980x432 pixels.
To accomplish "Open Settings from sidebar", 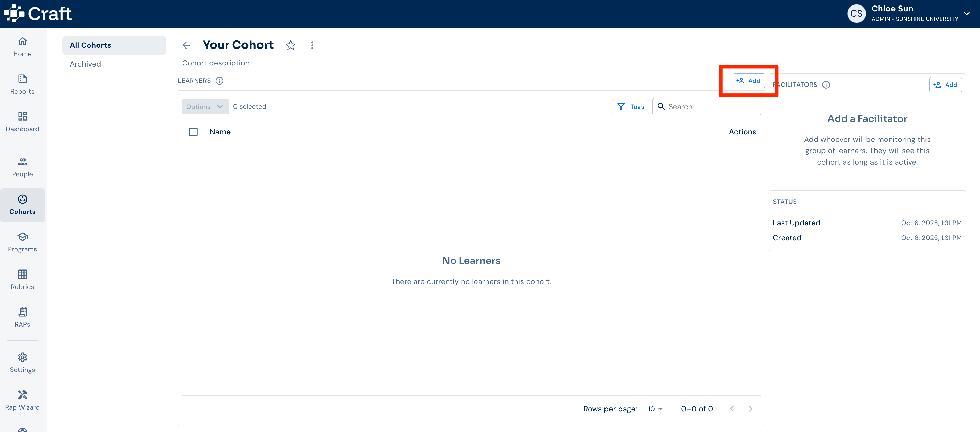I will 22,363.
